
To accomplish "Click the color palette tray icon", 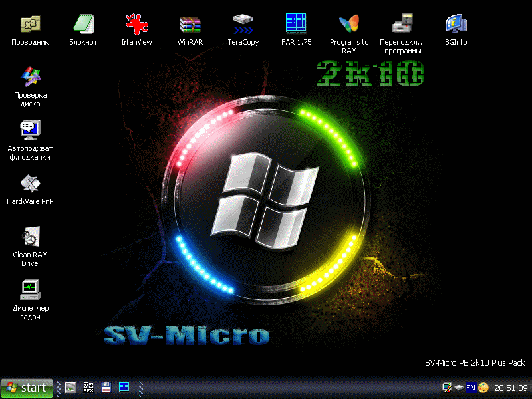I will point(483,388).
